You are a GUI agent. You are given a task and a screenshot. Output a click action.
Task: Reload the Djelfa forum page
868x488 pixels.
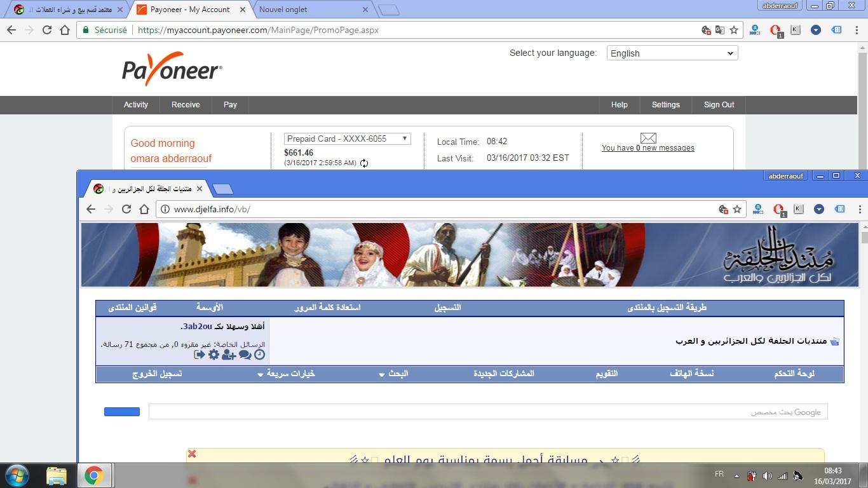point(126,209)
